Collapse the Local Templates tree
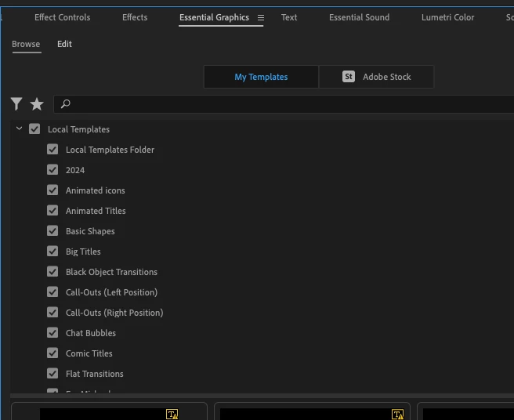The image size is (514, 420). click(x=19, y=129)
